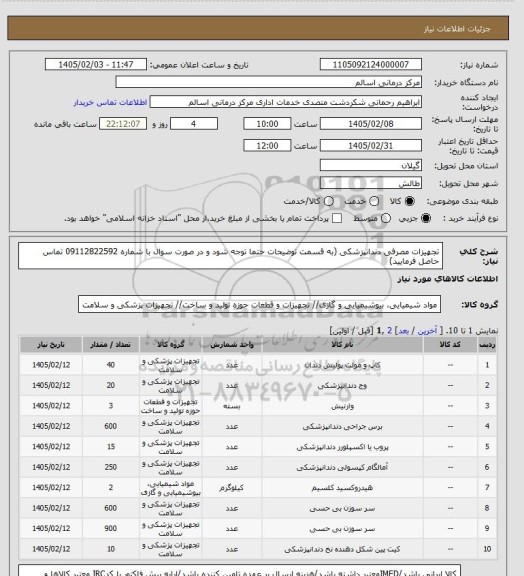Click the جزئیات اطلاعات نیاز page header

[x=457, y=29]
